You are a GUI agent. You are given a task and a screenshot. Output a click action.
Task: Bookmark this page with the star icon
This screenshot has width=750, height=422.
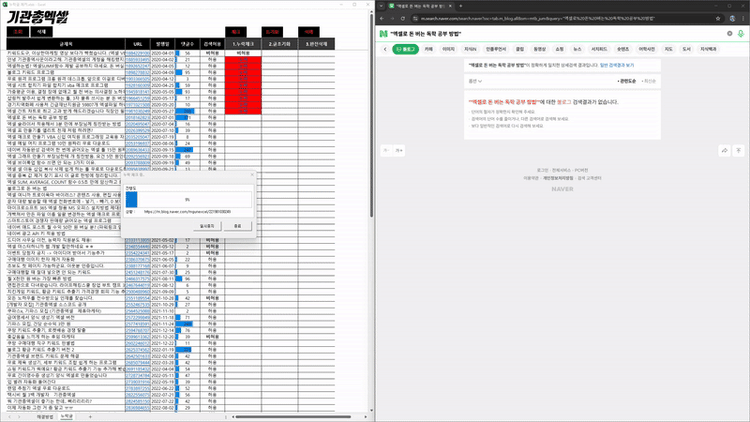pyautogui.click(x=718, y=18)
